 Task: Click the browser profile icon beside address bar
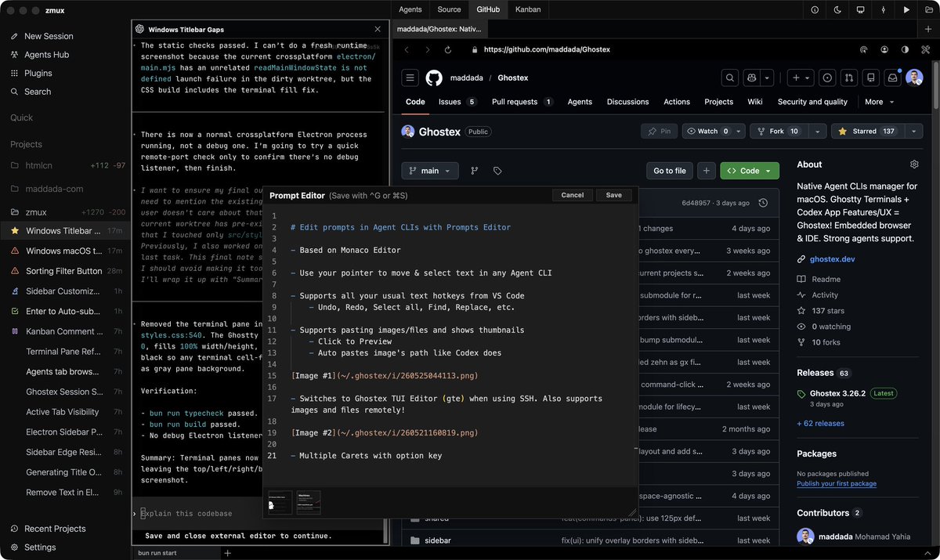coord(884,49)
